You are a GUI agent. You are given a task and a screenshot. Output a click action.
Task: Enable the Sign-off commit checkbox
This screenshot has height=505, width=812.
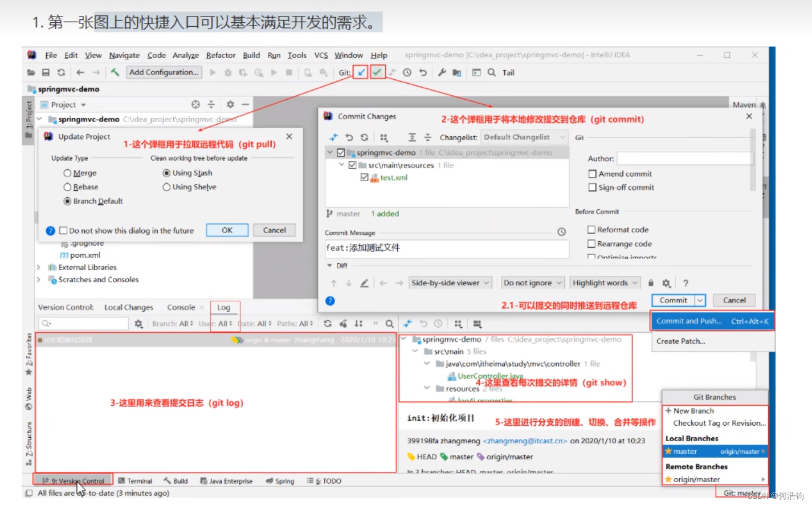tap(592, 188)
